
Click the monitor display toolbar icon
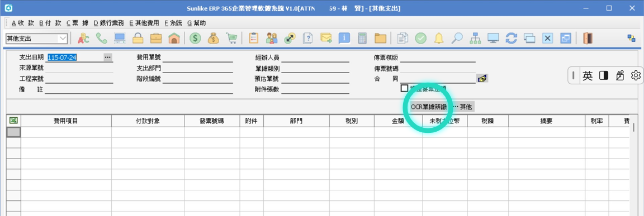[493, 38]
